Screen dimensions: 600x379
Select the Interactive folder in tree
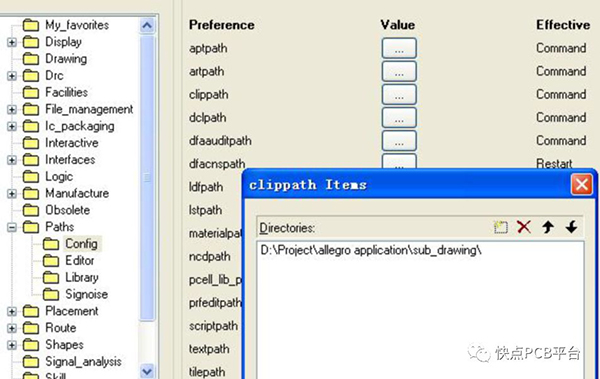[72, 143]
